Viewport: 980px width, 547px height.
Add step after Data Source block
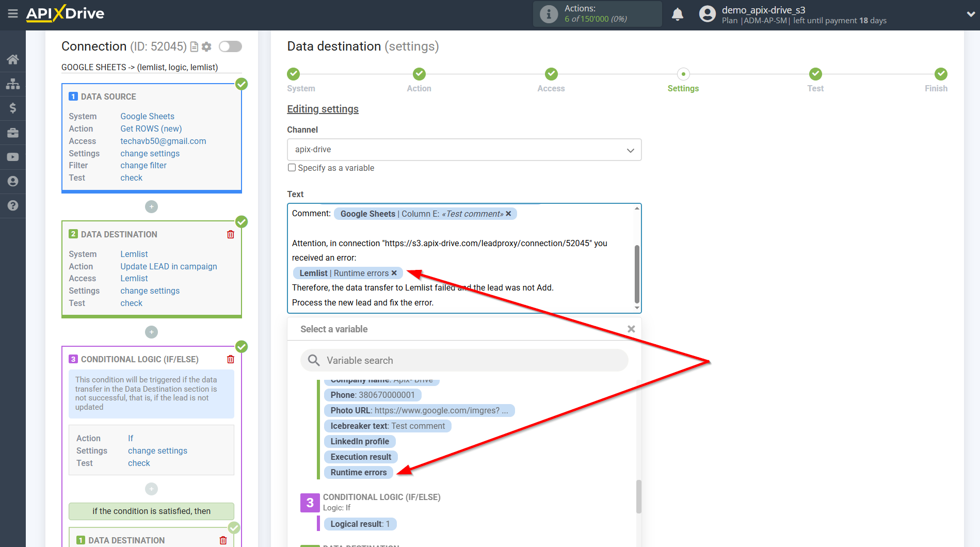point(151,207)
